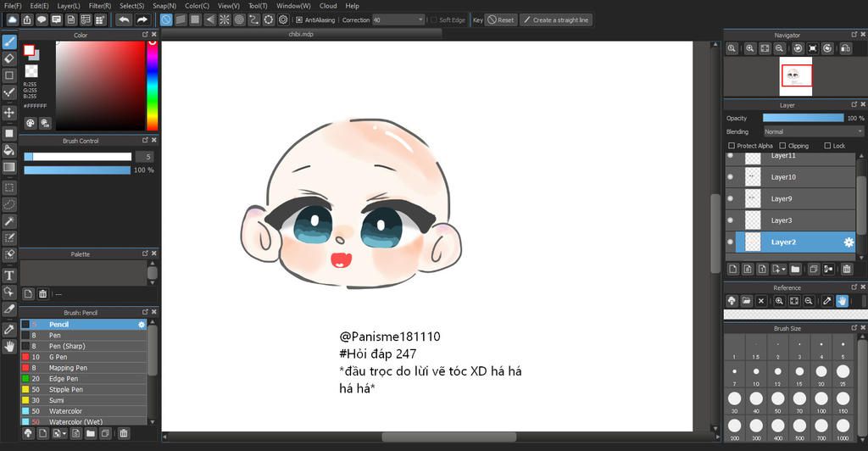Click the hue color strip
This screenshot has width=868, height=451.
click(x=153, y=86)
